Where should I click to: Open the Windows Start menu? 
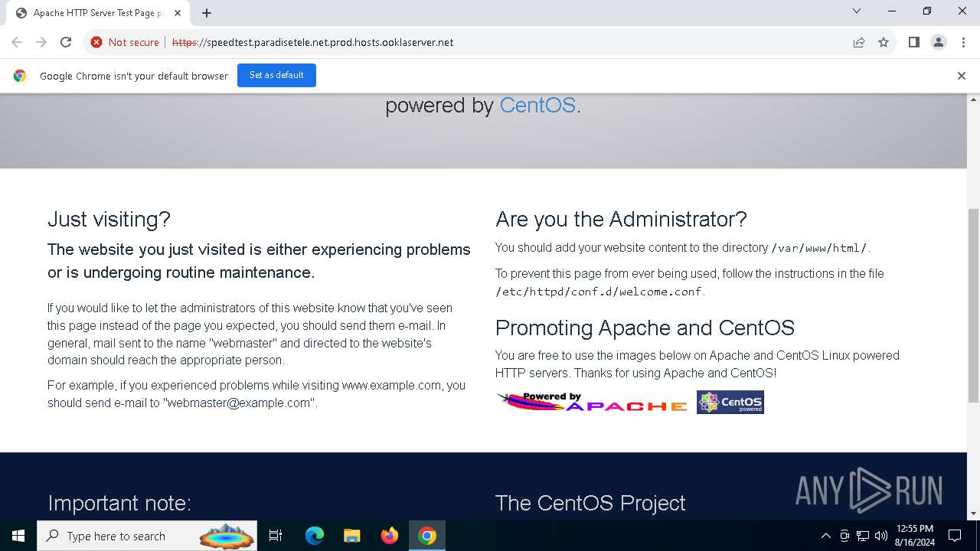coord(18,536)
